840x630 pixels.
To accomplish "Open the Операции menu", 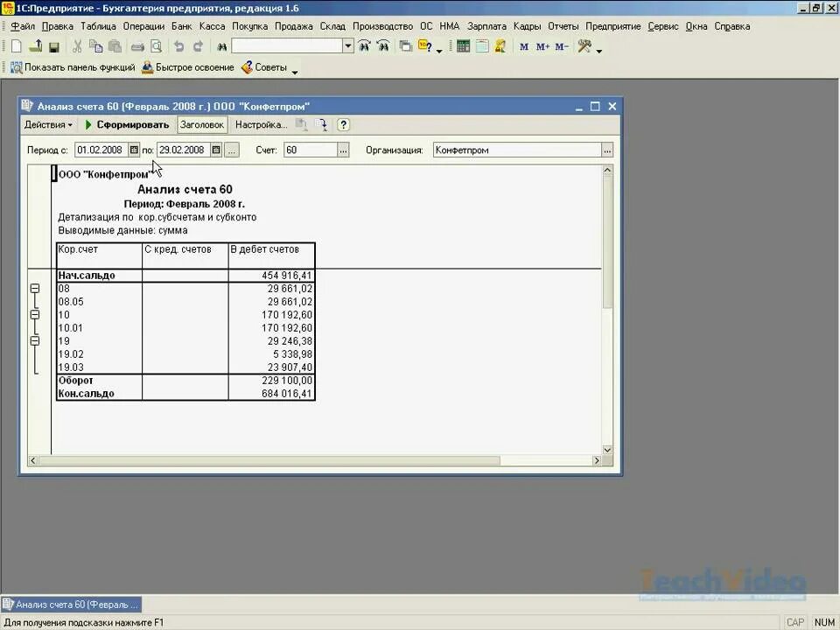I will pyautogui.click(x=143, y=26).
